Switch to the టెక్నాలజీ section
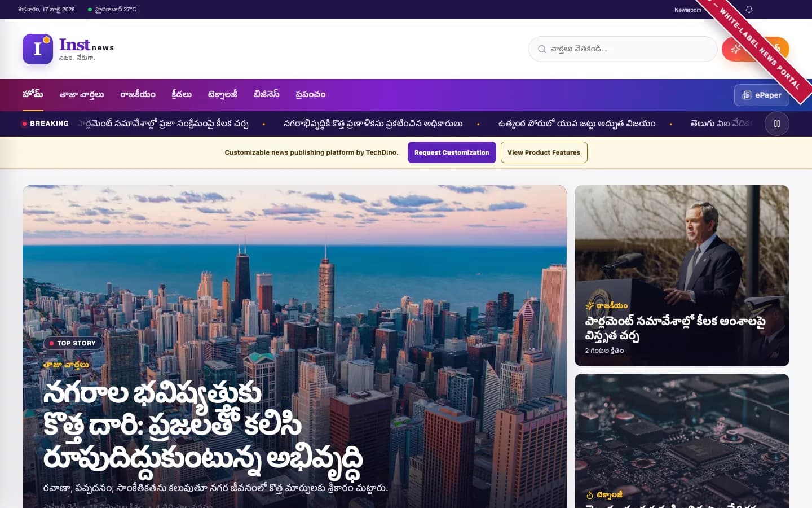Viewport: 812px width, 508px height. click(x=223, y=94)
